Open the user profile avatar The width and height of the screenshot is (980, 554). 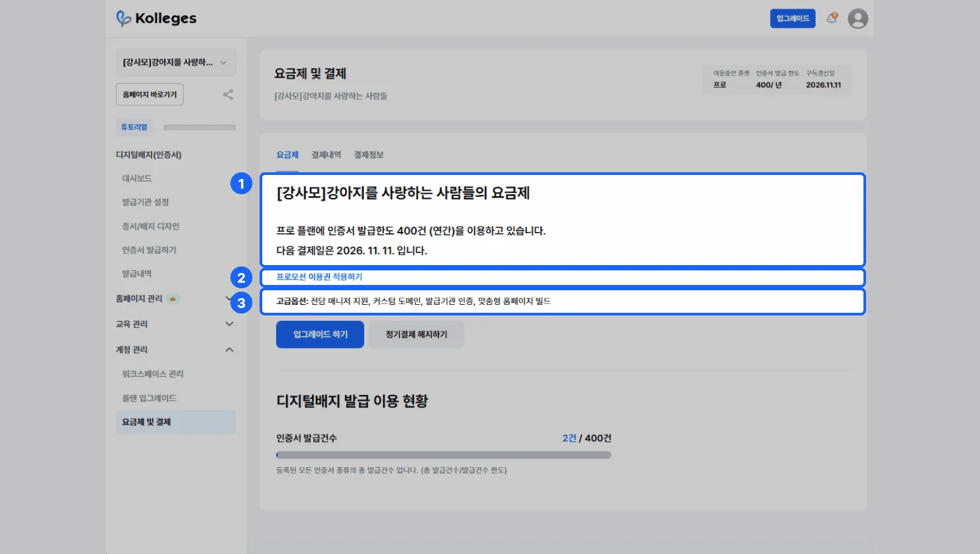coord(857,19)
